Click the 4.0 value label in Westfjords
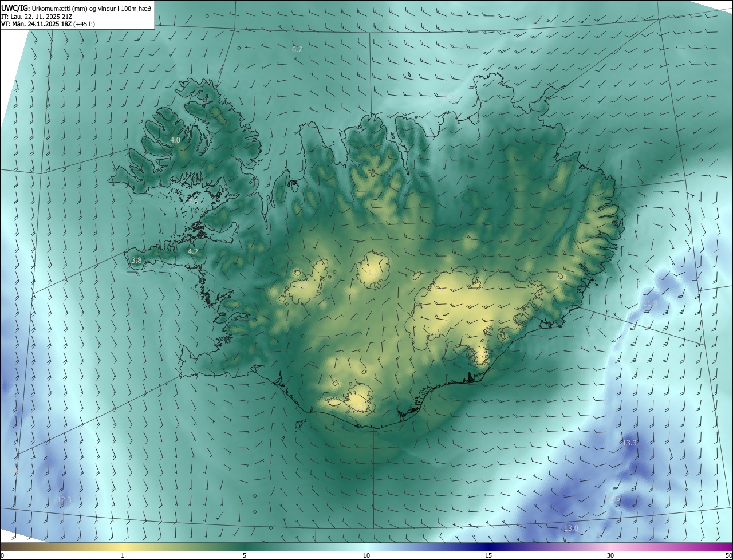The image size is (733, 560). (x=175, y=140)
